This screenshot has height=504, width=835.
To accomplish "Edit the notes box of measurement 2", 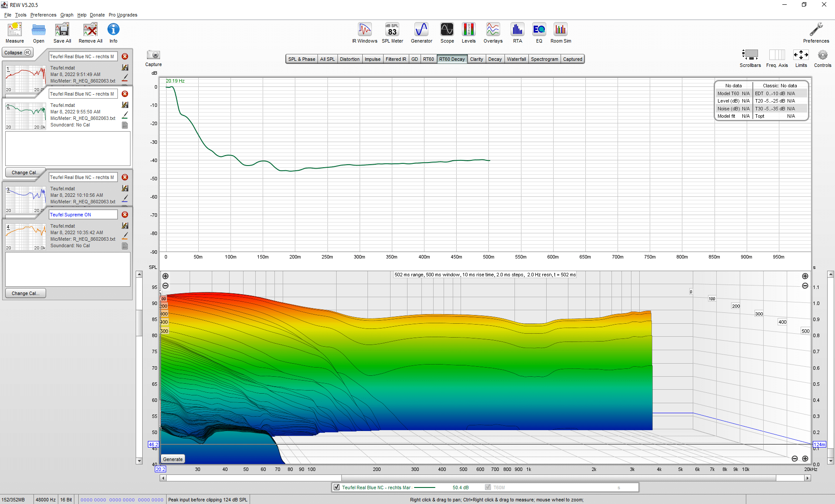I will [x=68, y=148].
